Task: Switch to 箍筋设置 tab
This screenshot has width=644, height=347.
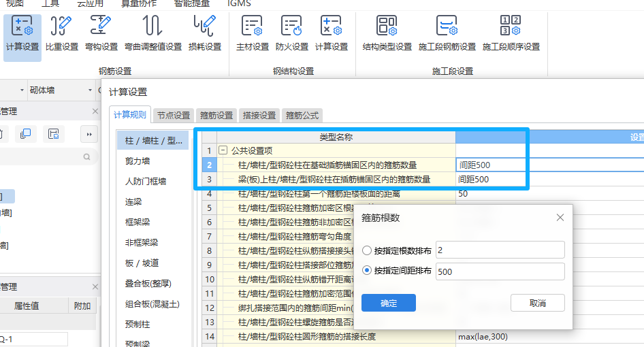Action: point(216,116)
